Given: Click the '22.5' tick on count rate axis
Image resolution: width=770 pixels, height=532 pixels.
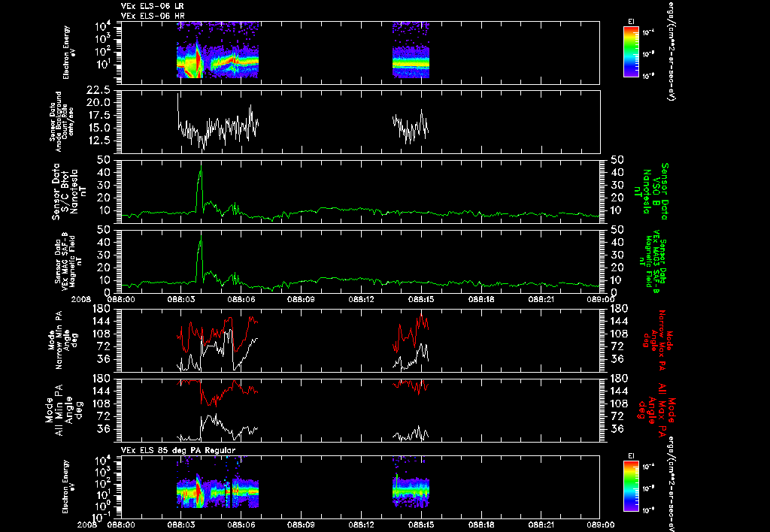Looking at the screenshot, I should coord(98,90).
